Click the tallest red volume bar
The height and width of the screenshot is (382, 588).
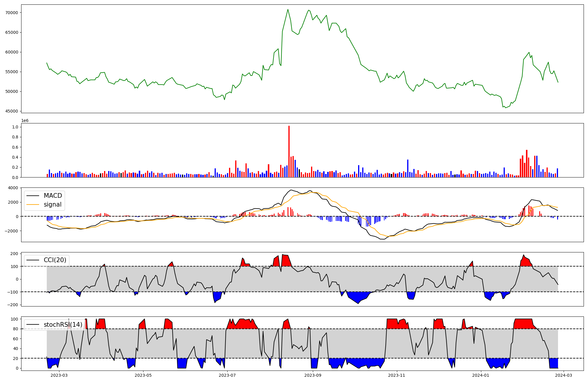pyautogui.click(x=289, y=151)
